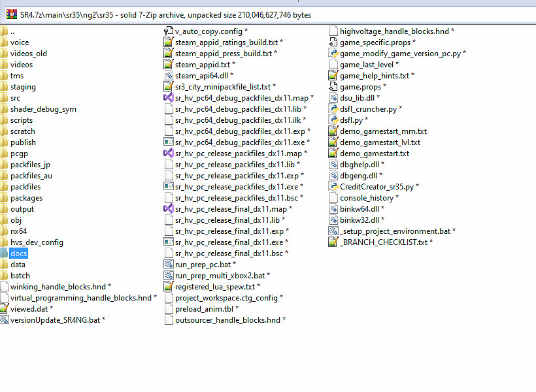Image resolution: width=536 pixels, height=392 pixels.
Task: Click the Visual Studio icon of sr_hv_pc64_debug_packfiles_dx11.map
Action: 168,98
